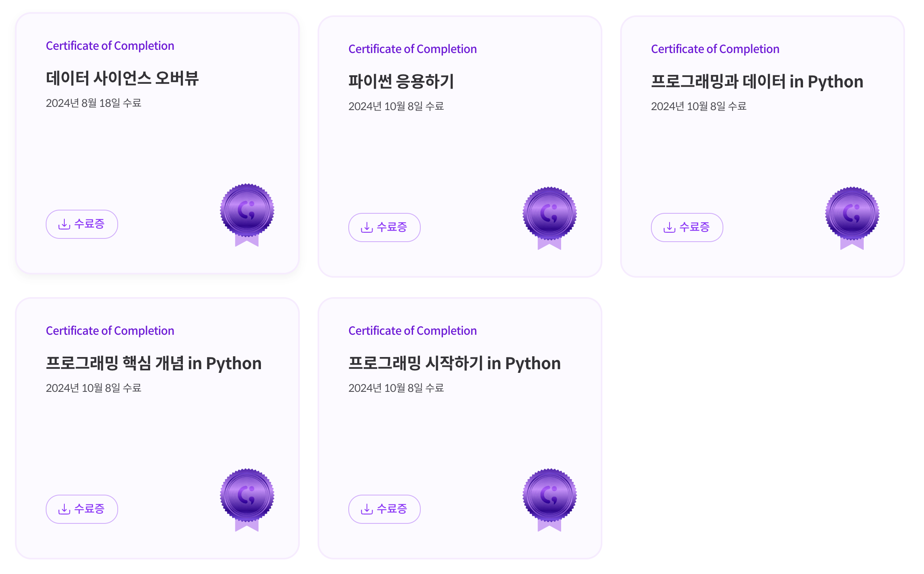924x574 pixels.
Task: Click the 2024년 8월 18일 수료 date text
Action: click(93, 103)
